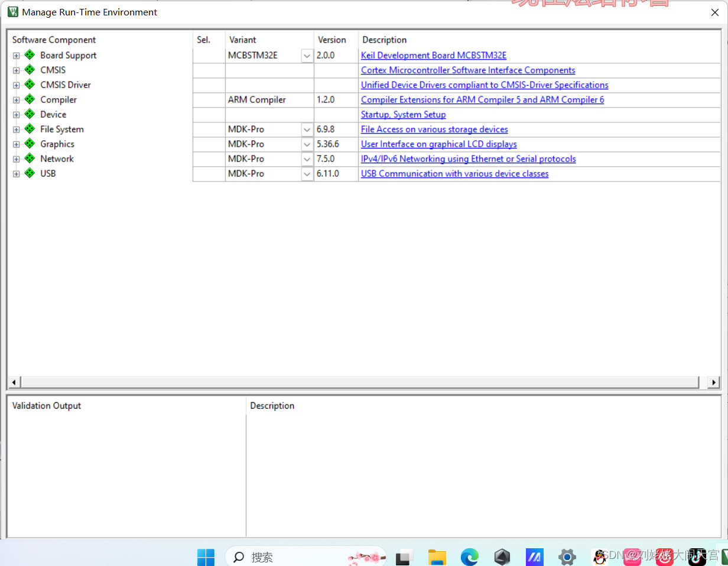Click the left arrow of the horizontal scrollbar
The height and width of the screenshot is (566, 728).
click(x=13, y=382)
